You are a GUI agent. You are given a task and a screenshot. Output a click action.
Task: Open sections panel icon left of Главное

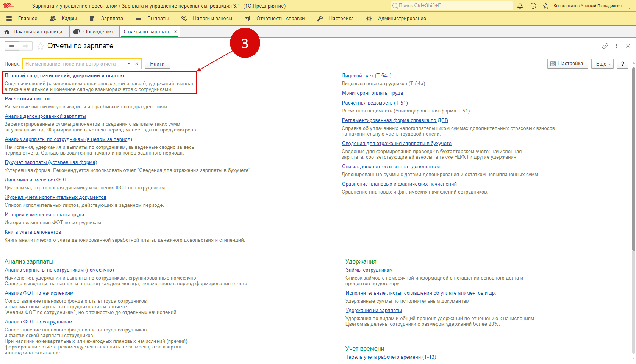(9, 19)
